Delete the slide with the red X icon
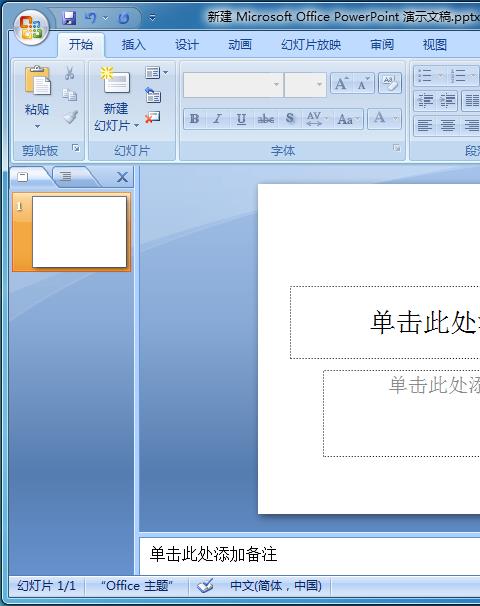480x606 pixels. pos(153,117)
